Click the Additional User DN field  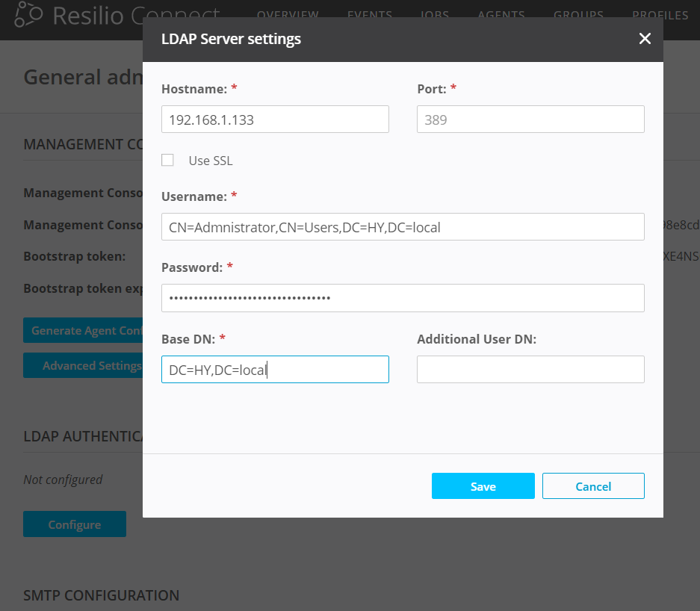point(530,369)
